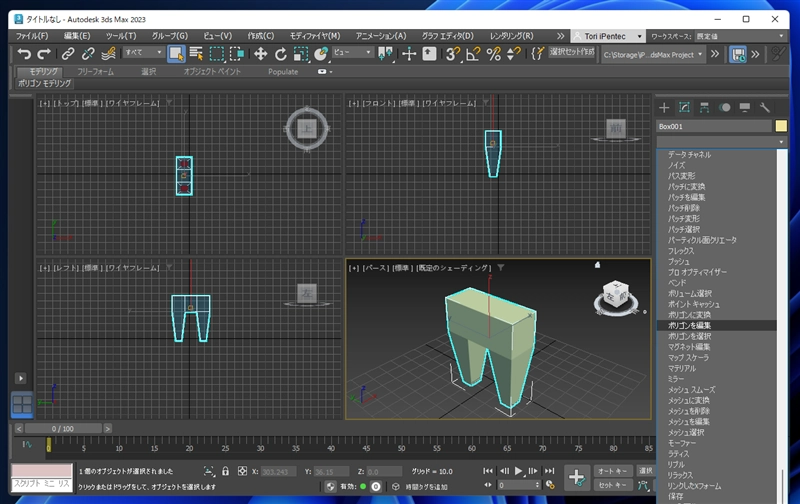800x504 pixels.
Task: Open the workspace selector dropdown (既定値)
Action: [740, 36]
